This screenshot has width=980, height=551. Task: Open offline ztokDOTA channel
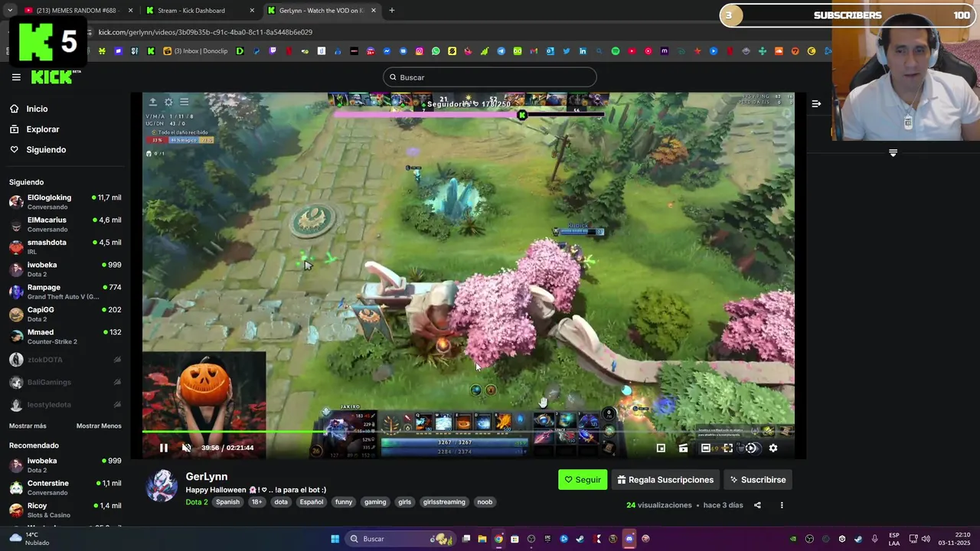point(65,360)
